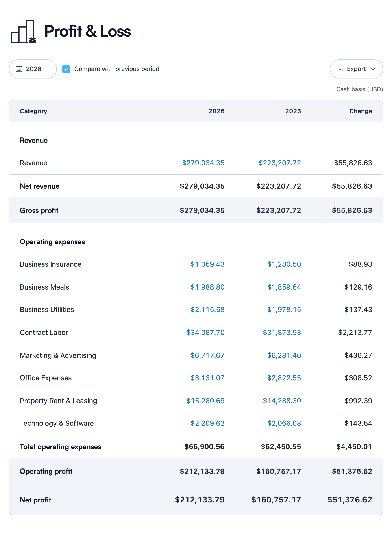Screen dimensions: 392x535
Task: Click the Cash basis (USD) label
Action: [x=359, y=89]
